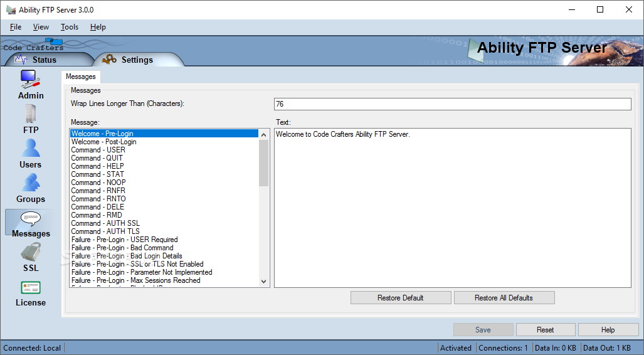
Task: Select 'Failure - Pre-Login - Bad Login Details' row
Action: pos(164,256)
